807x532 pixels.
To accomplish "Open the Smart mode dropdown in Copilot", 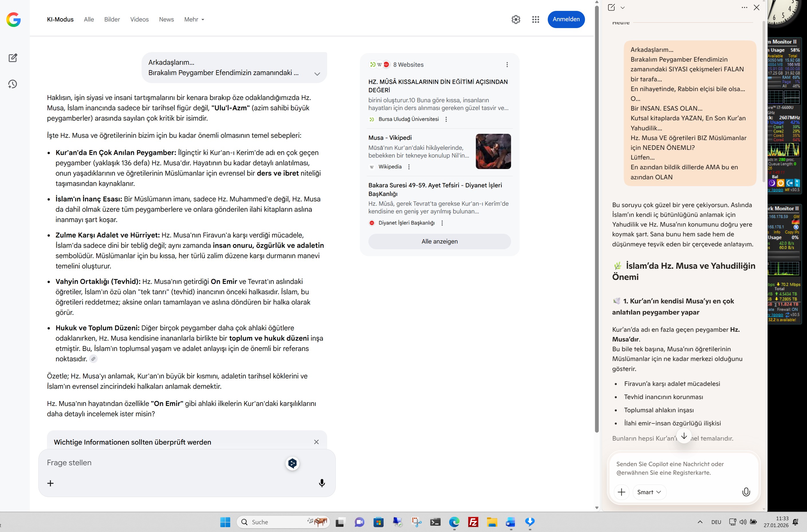I will tap(649, 492).
